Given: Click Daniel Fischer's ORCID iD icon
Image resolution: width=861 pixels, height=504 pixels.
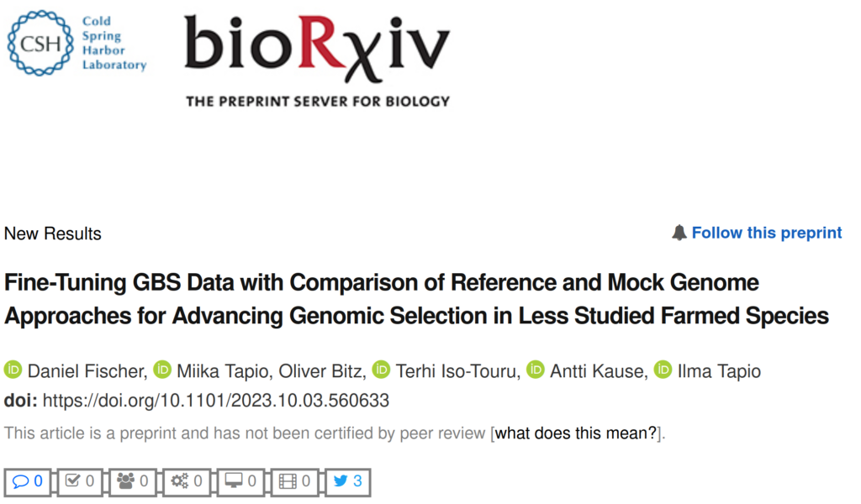Looking at the screenshot, I should 15,370.
